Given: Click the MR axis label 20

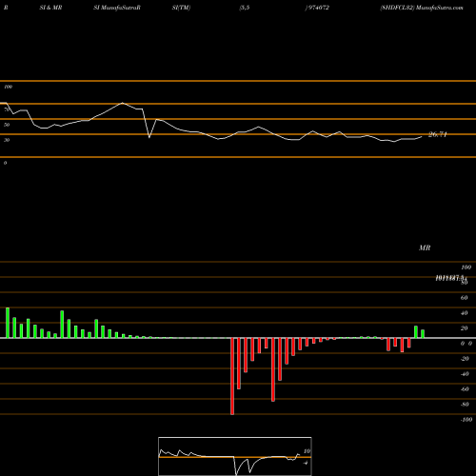Looking at the screenshot, I should coord(465,328).
